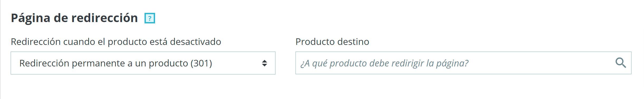Image resolution: width=644 pixels, height=99 pixels.
Task: Open the redirection type dropdown
Action: point(143,63)
